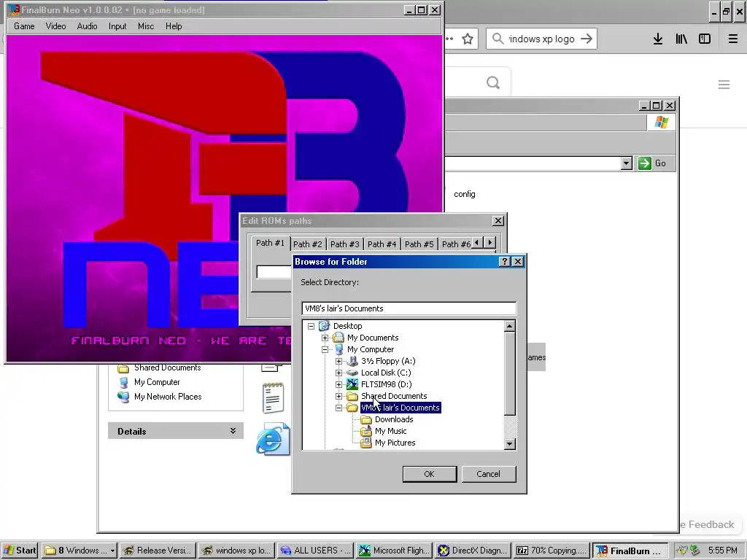Click Cancel in Browse for Folder
747x560 pixels.
[488, 474]
